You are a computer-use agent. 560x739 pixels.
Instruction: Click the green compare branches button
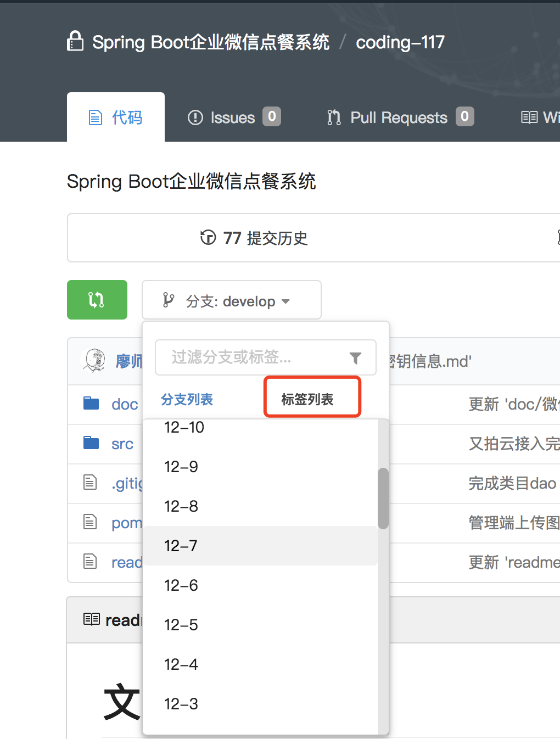pos(97,300)
